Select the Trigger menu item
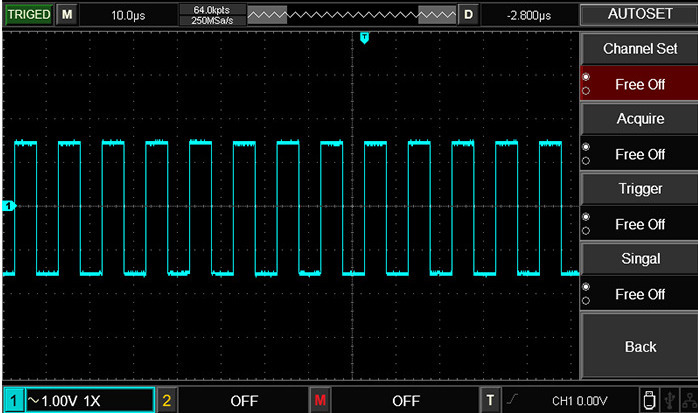This screenshot has height=413, width=698. [640, 189]
